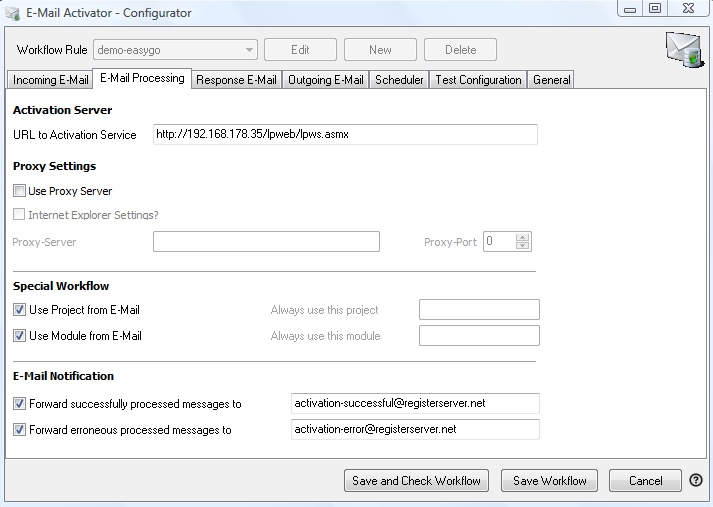Image resolution: width=713 pixels, height=507 pixels.
Task: Switch to the Incoming E-Mail tab
Action: point(51,80)
